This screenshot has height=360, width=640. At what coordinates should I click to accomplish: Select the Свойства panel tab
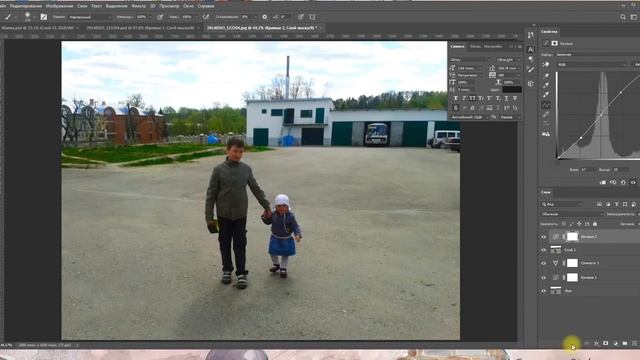click(549, 31)
